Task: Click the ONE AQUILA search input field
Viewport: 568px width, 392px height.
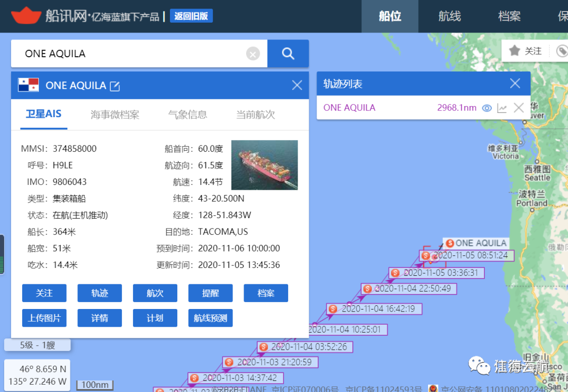Action: [x=139, y=54]
